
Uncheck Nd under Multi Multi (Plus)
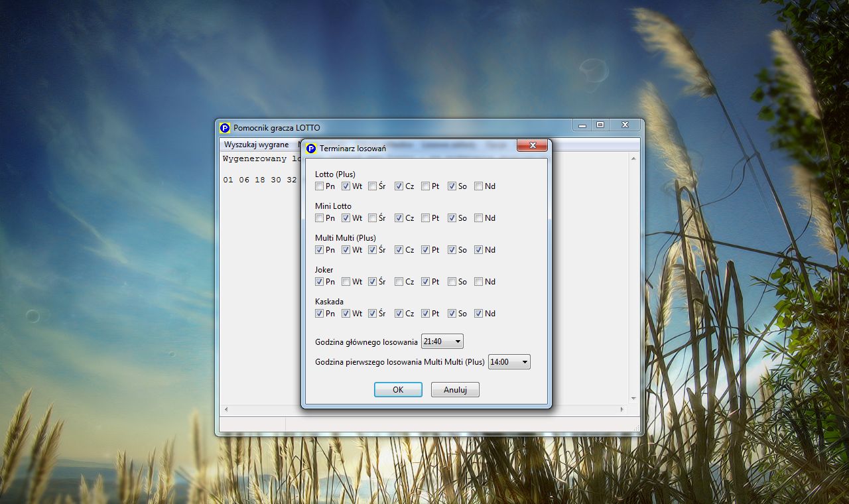coord(479,250)
